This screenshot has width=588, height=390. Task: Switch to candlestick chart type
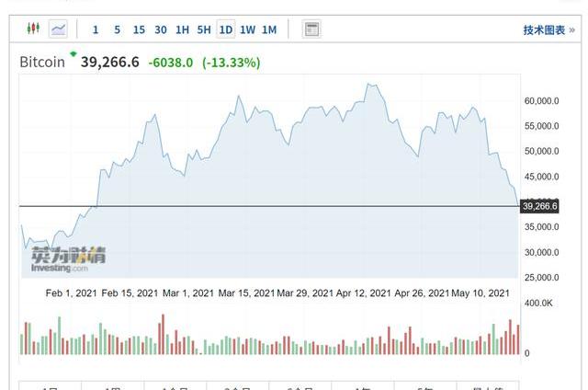[x=33, y=29]
